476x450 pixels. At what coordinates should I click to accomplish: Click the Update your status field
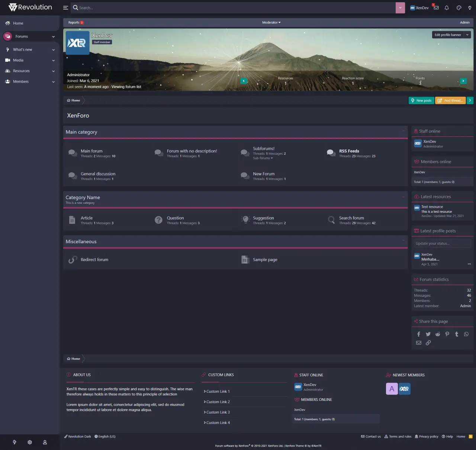442,244
